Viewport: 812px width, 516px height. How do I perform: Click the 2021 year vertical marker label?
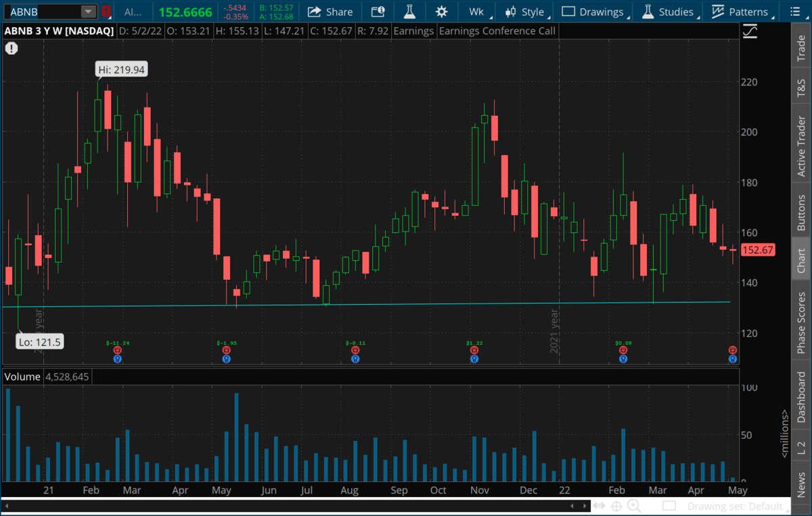(x=555, y=330)
